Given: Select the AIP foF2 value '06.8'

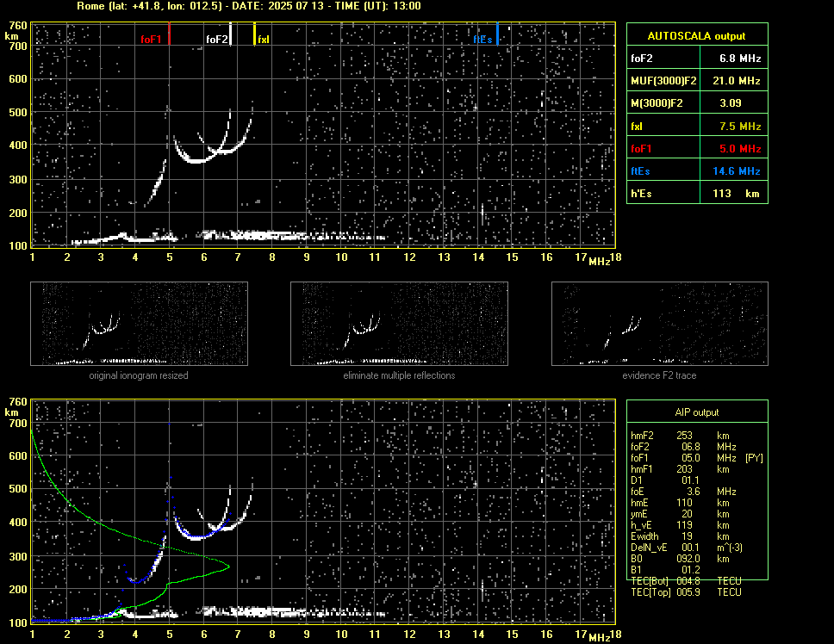Looking at the screenshot, I should click(x=691, y=447).
